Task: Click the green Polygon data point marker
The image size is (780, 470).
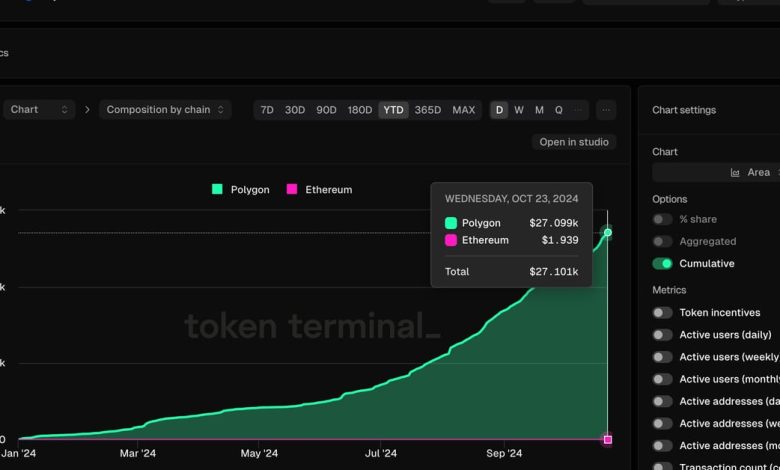Action: coord(607,233)
